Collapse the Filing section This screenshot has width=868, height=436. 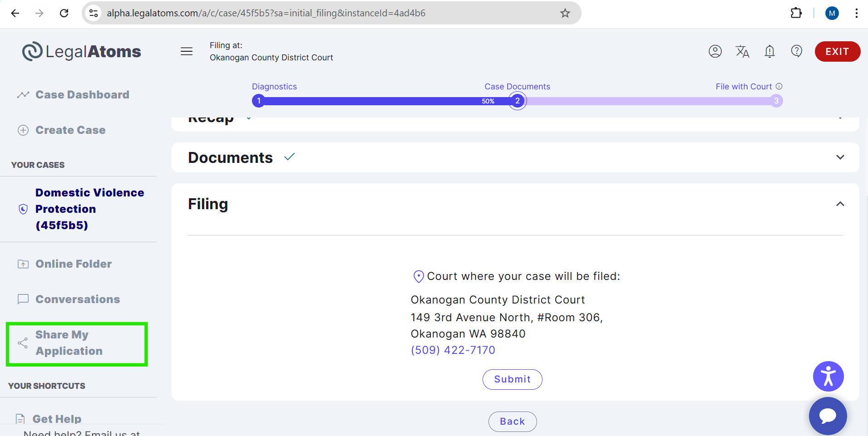(840, 204)
